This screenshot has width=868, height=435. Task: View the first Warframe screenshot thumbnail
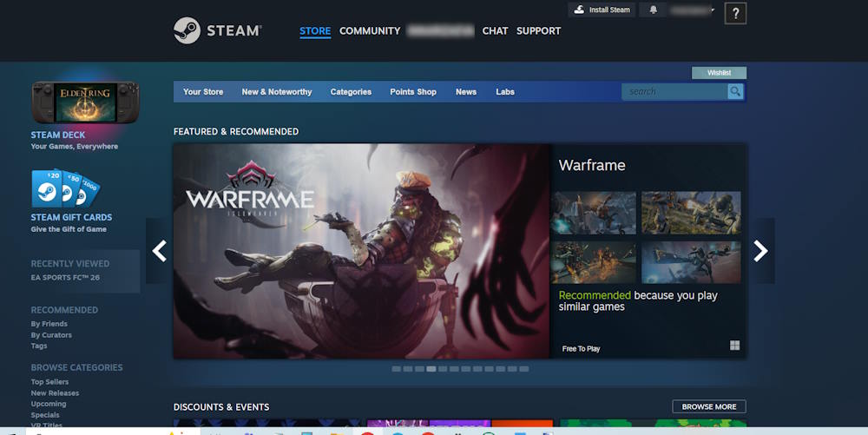[594, 213]
